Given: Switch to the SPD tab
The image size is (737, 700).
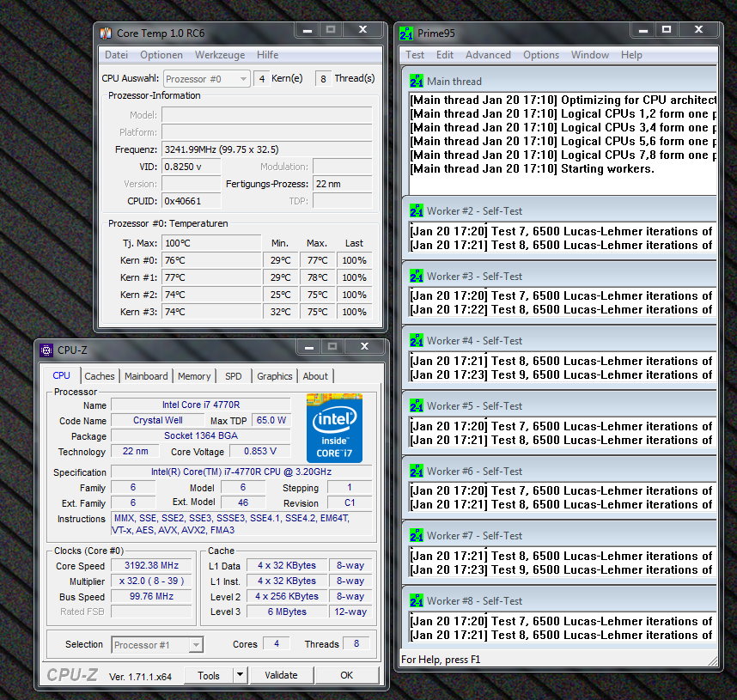Looking at the screenshot, I should click(x=233, y=376).
